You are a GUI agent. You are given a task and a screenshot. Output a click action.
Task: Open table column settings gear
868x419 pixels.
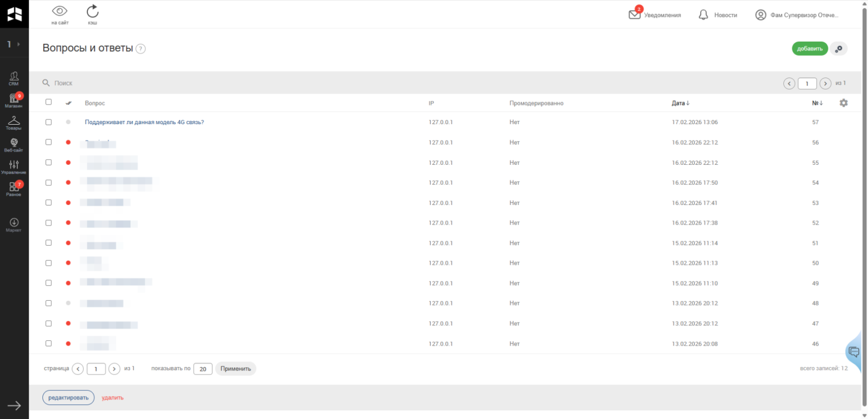tap(843, 103)
